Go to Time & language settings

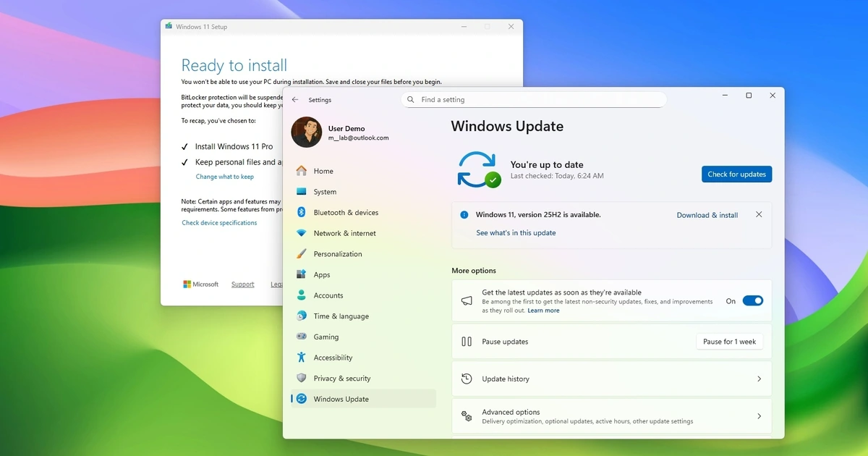pyautogui.click(x=341, y=316)
